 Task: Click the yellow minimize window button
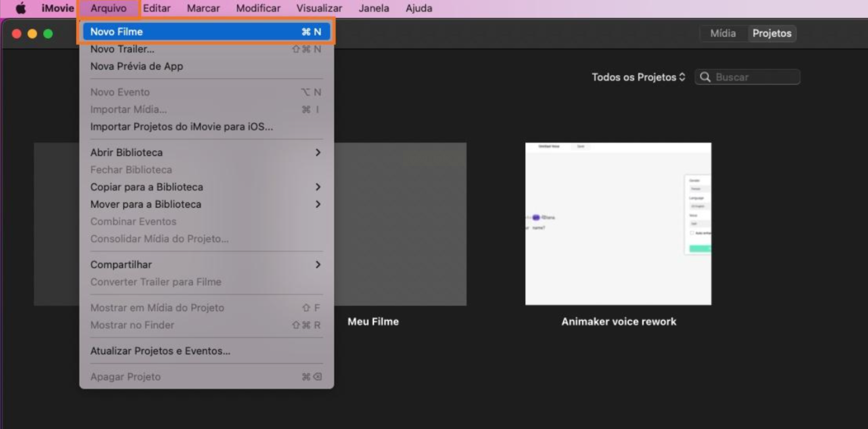(32, 34)
